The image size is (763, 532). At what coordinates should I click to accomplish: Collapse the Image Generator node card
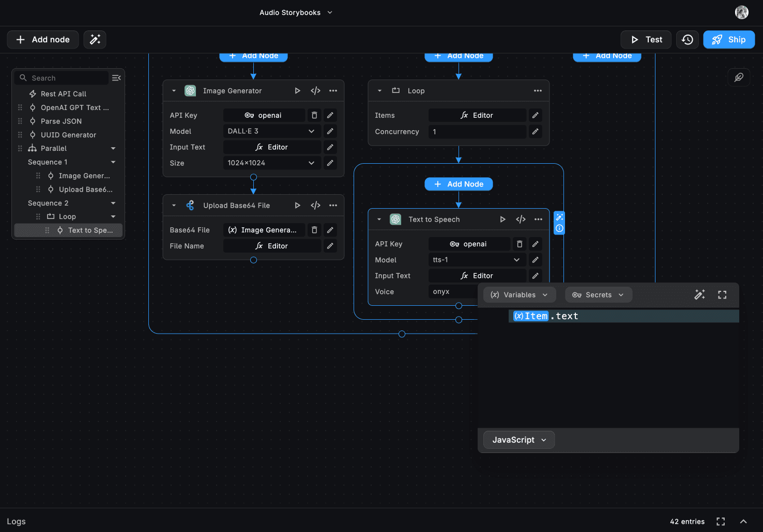174,91
